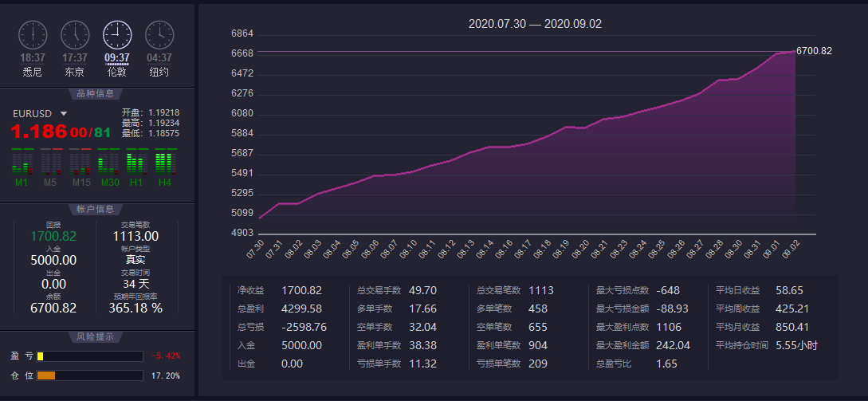Image resolution: width=868 pixels, height=401 pixels.
Task: Click the 品种信息 panel header tab
Action: pos(96,93)
